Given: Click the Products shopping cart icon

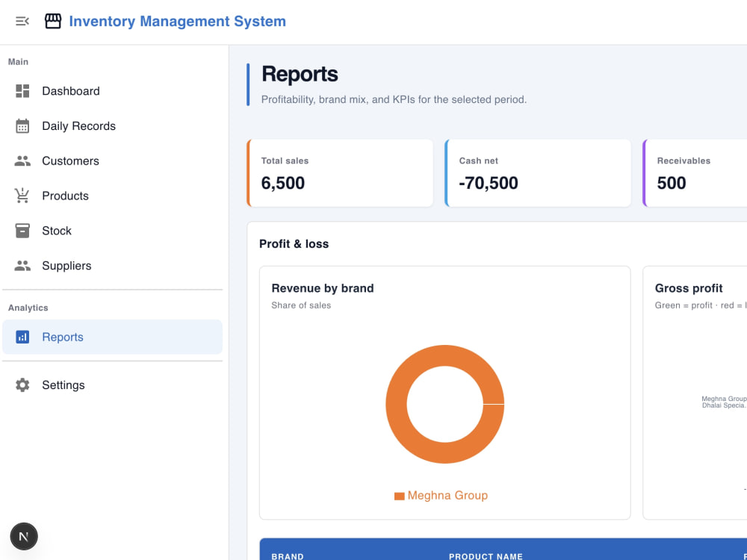Looking at the screenshot, I should click(x=22, y=196).
